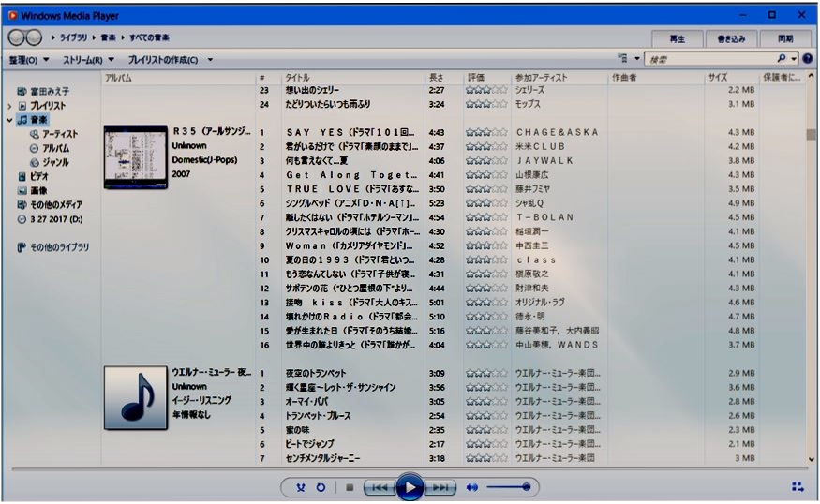Toggle repeat playback
820x504 pixels.
click(x=321, y=487)
